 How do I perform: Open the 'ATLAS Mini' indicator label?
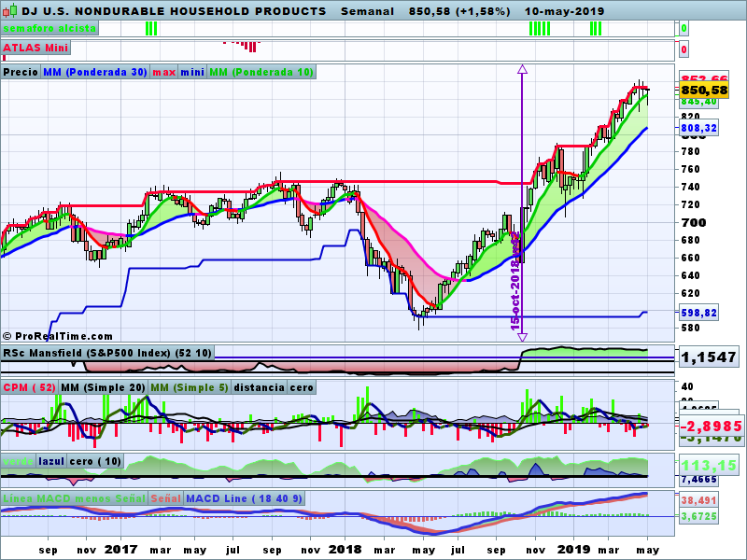click(35, 49)
